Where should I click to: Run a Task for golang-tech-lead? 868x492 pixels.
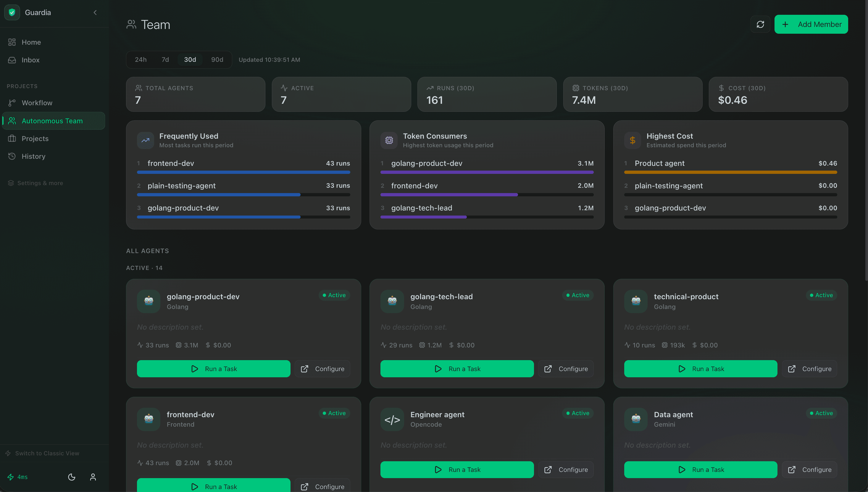point(457,369)
